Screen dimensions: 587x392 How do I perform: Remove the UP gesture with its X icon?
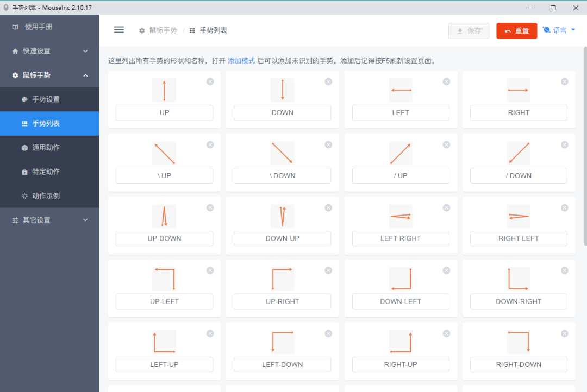210,81
